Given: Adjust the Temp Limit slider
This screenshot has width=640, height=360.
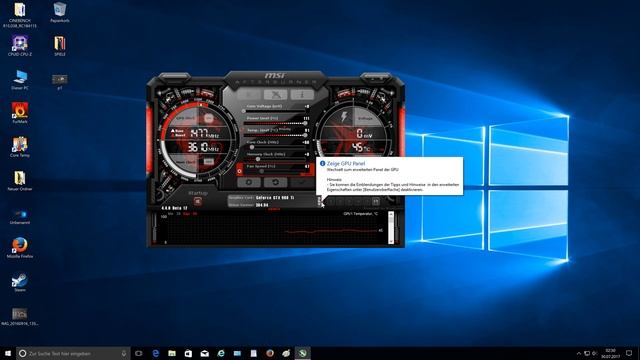Looking at the screenshot, I should [x=276, y=135].
